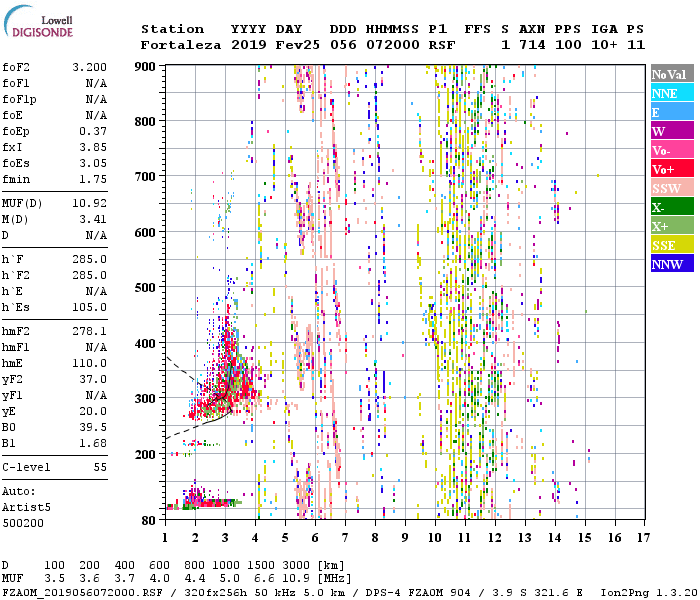Click the foEp value 0.37

tap(93, 131)
